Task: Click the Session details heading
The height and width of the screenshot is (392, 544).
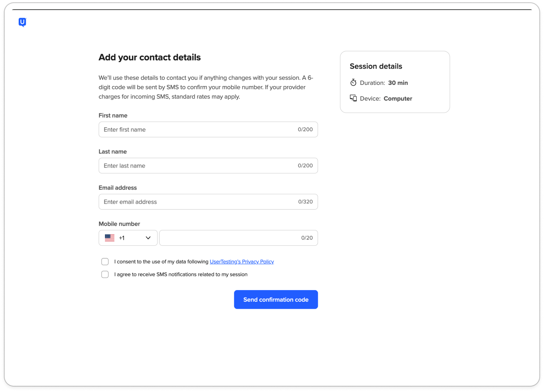Action: coord(376,66)
